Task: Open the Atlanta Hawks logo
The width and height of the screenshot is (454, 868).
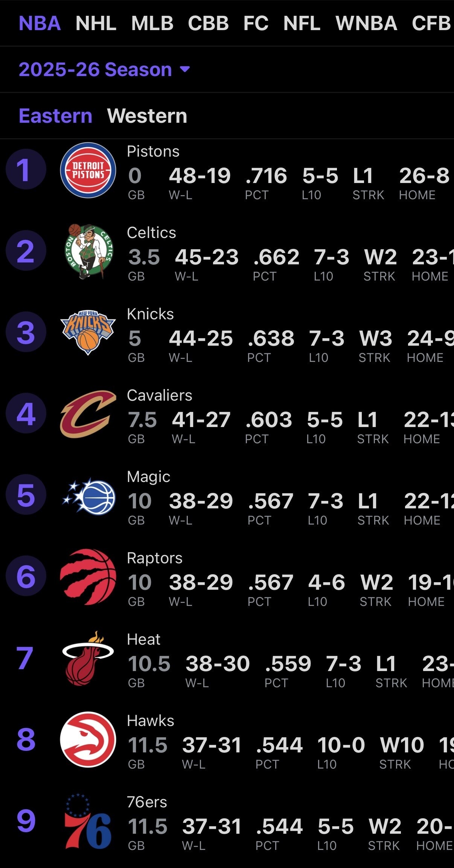Action: pos(88,739)
